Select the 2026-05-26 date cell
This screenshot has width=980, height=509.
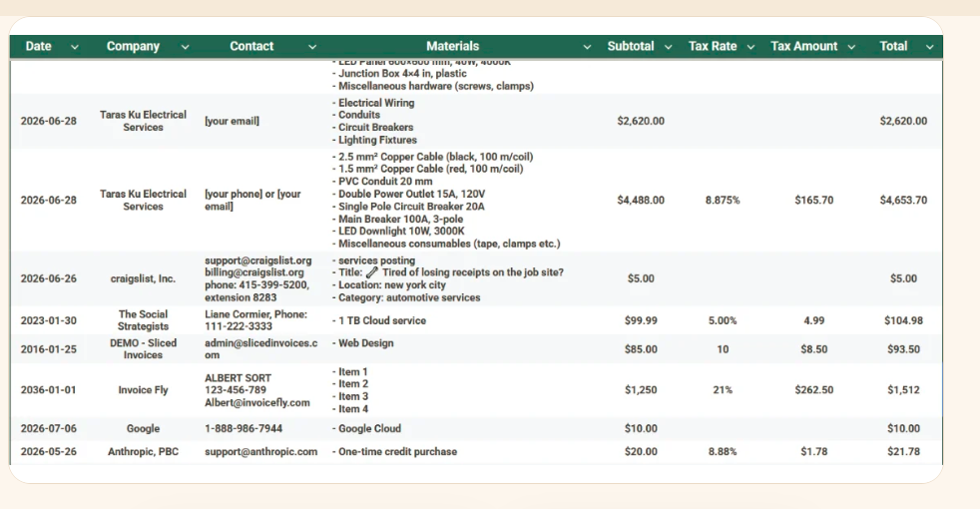pyautogui.click(x=49, y=452)
